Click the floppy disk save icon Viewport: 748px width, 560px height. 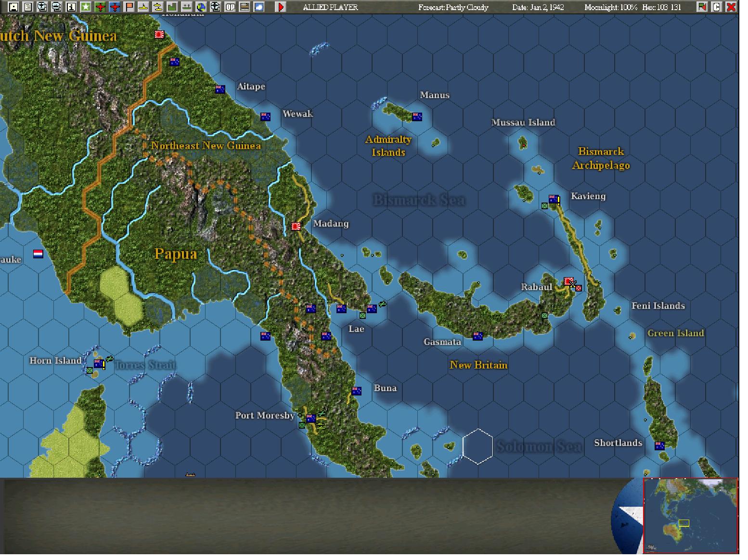point(13,7)
